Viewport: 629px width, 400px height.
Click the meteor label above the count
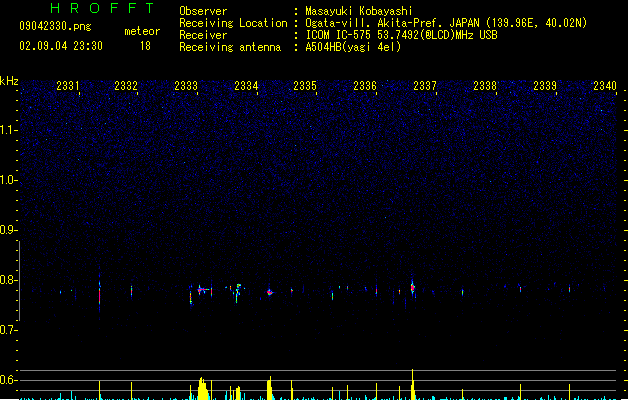click(x=142, y=31)
